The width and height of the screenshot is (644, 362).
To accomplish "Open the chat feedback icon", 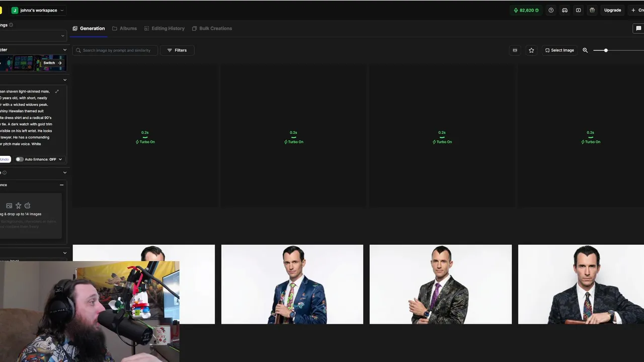I will (638, 29).
